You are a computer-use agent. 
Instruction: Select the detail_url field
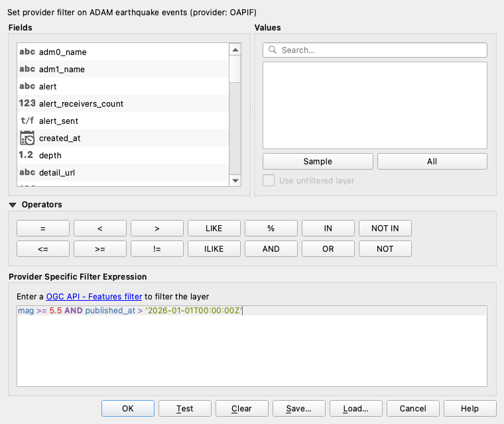tap(123, 172)
